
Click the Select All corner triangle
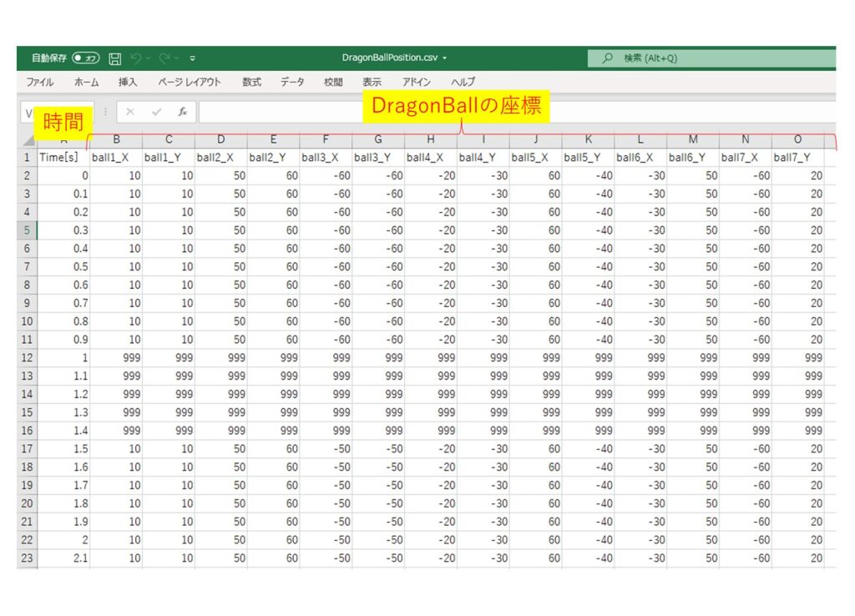coord(28,141)
